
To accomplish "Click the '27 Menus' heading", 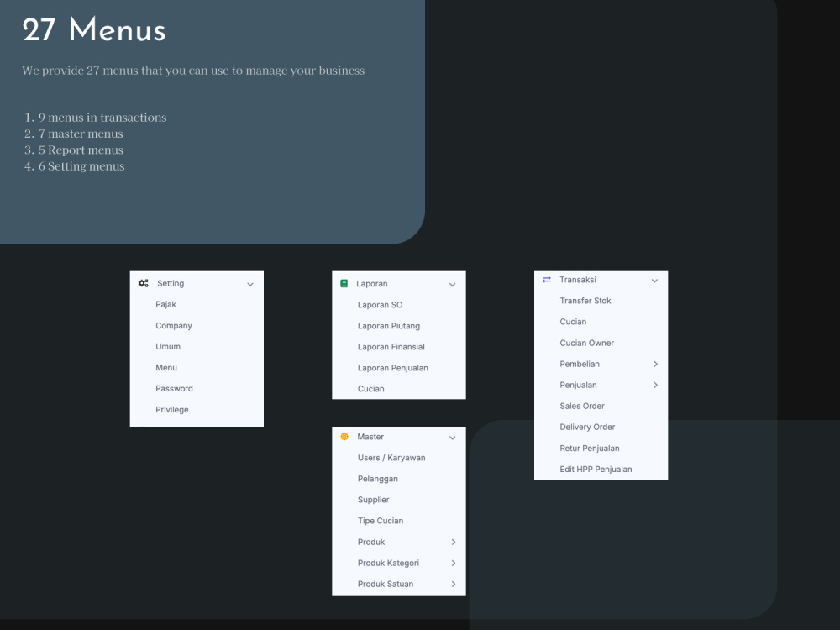I will coord(94,30).
